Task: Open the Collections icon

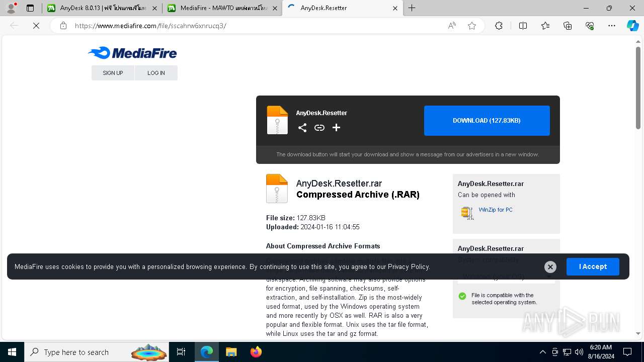Action: click(568, 26)
